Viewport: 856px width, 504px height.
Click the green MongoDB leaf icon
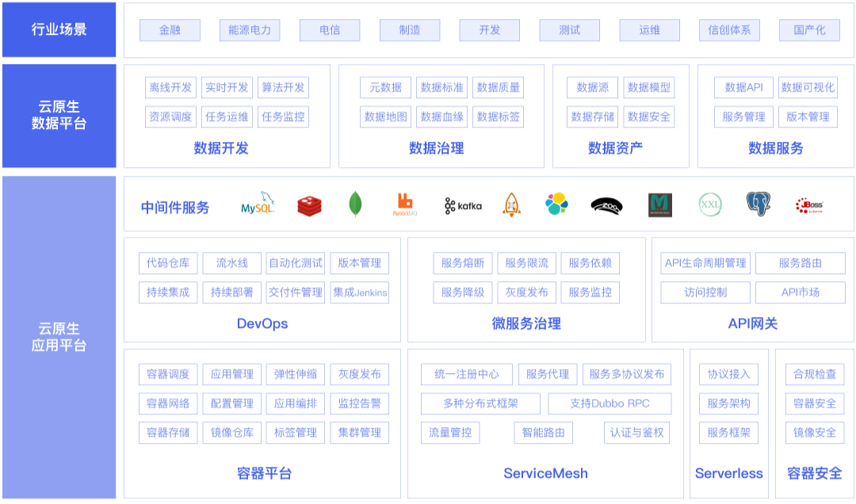[x=355, y=204]
